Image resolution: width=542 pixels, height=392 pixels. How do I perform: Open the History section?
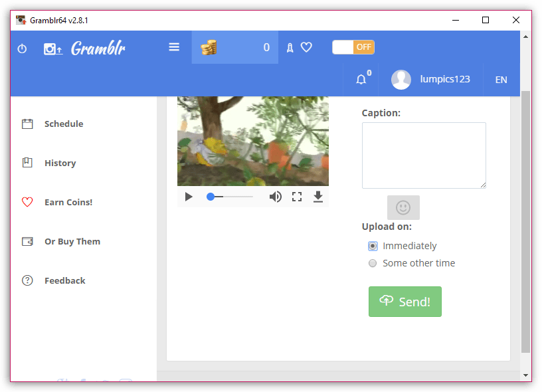(x=60, y=163)
